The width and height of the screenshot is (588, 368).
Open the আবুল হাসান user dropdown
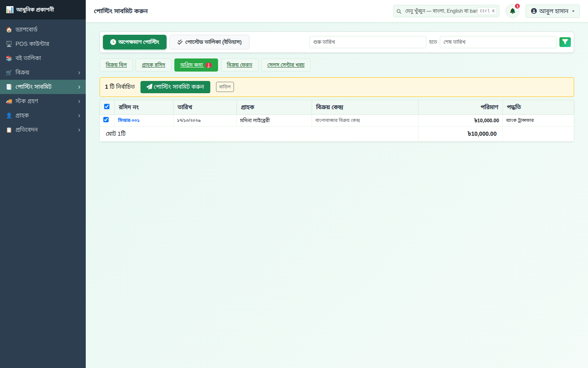coord(552,11)
